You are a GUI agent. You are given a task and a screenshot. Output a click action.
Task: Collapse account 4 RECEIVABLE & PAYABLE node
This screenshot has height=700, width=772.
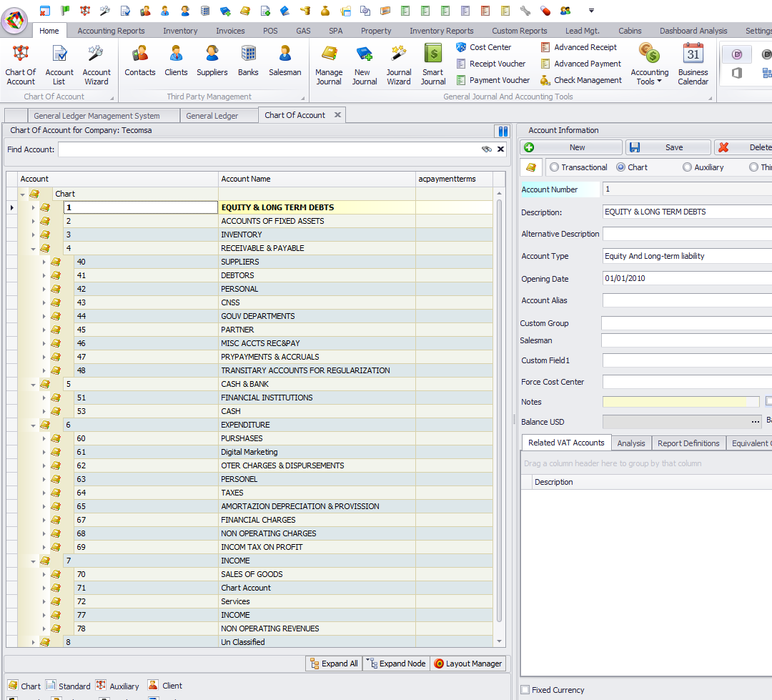[33, 249]
